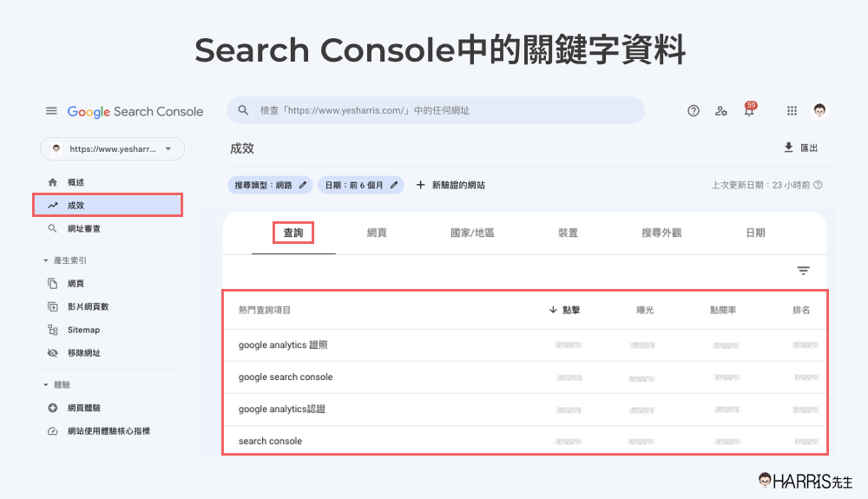Switch to the 搜尋外觀 tab
The height and width of the screenshot is (499, 868).
(661, 233)
